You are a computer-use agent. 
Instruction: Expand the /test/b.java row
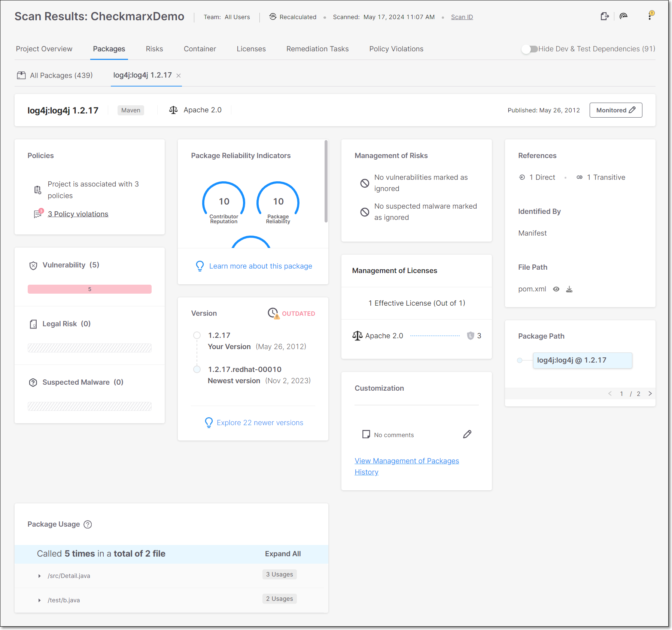click(39, 600)
